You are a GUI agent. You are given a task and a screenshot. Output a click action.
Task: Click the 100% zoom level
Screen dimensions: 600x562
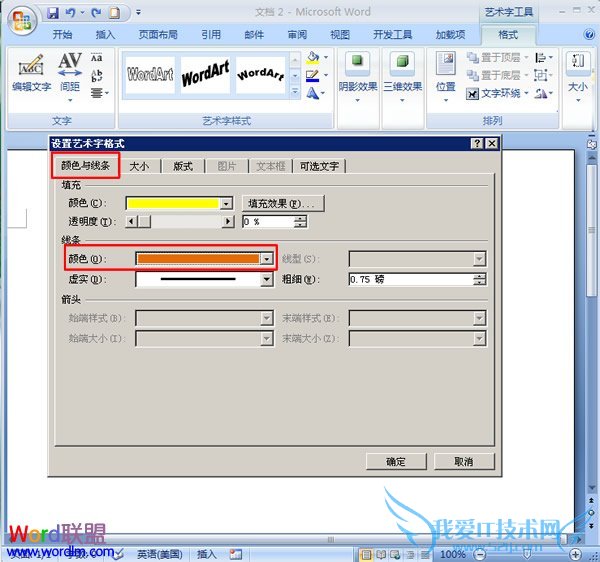point(453,554)
